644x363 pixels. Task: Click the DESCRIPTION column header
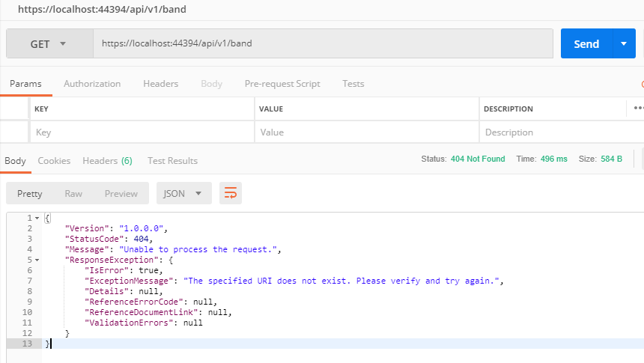coord(508,109)
